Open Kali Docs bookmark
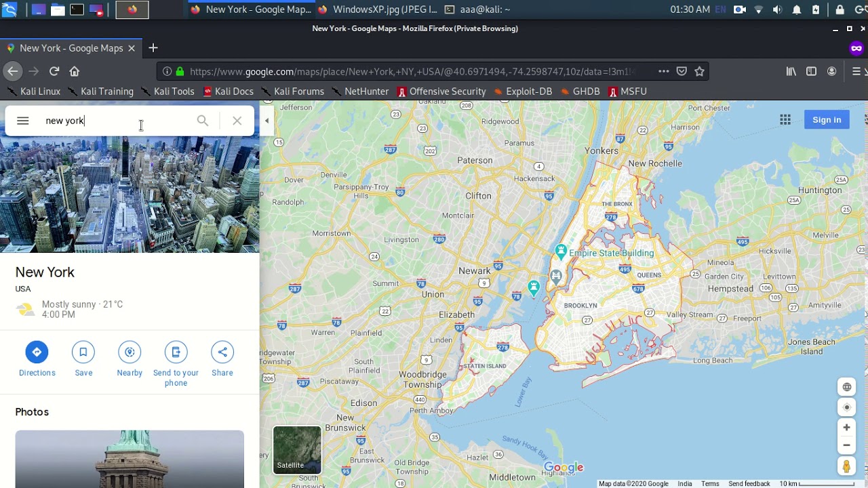868x488 pixels. (x=229, y=91)
